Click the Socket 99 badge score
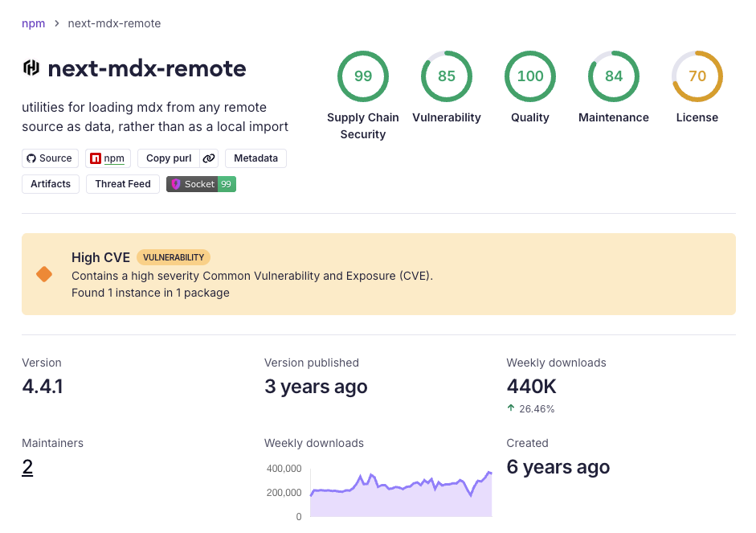Image resolution: width=756 pixels, height=533 pixels. pyautogui.click(x=226, y=184)
